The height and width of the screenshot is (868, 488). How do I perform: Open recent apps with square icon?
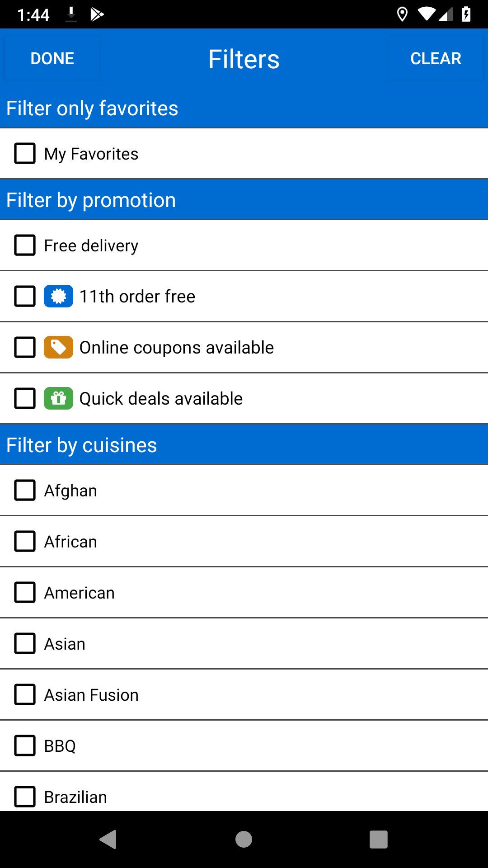[x=379, y=840]
